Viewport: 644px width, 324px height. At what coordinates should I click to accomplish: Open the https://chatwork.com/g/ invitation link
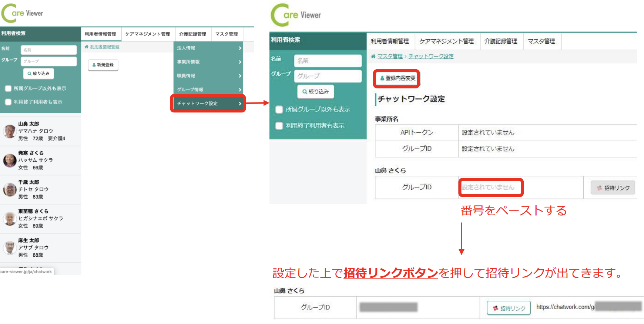pos(589,307)
